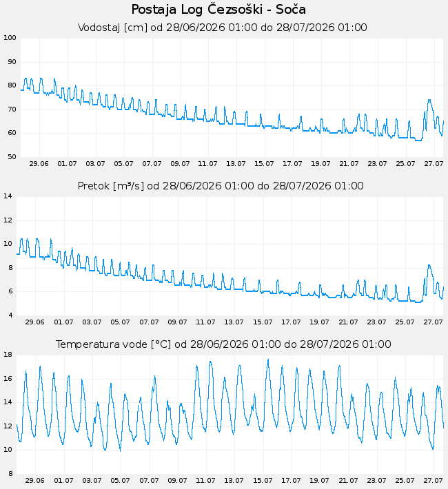Viewport: 448px width, 489px height.
Task: Click the Postaja Log Čezsoški - Soča title
Action: [218, 10]
